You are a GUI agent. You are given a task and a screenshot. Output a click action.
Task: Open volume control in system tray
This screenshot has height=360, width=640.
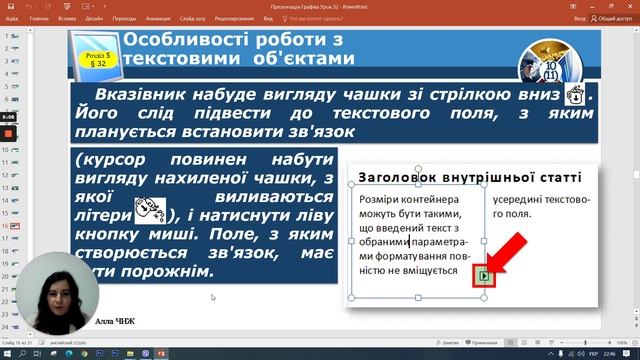coord(581,354)
